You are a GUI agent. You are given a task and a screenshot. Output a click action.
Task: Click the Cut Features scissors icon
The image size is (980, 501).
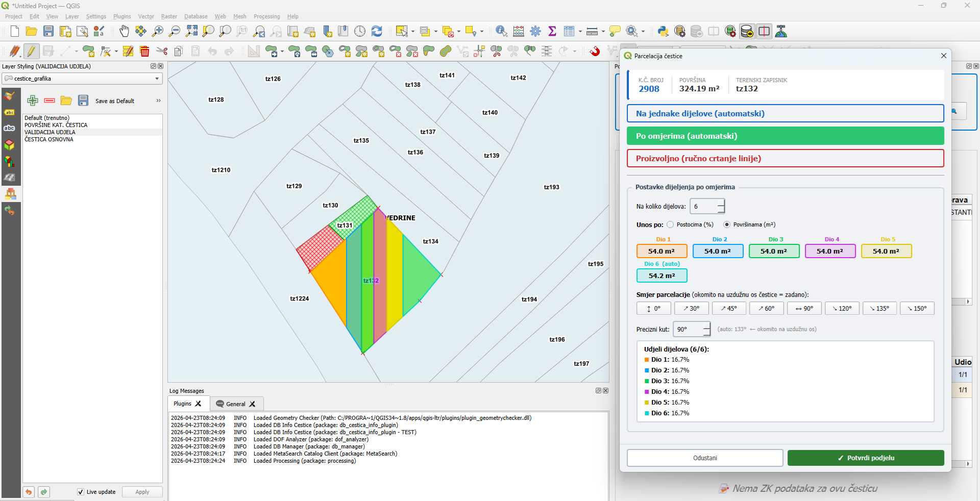click(x=162, y=51)
